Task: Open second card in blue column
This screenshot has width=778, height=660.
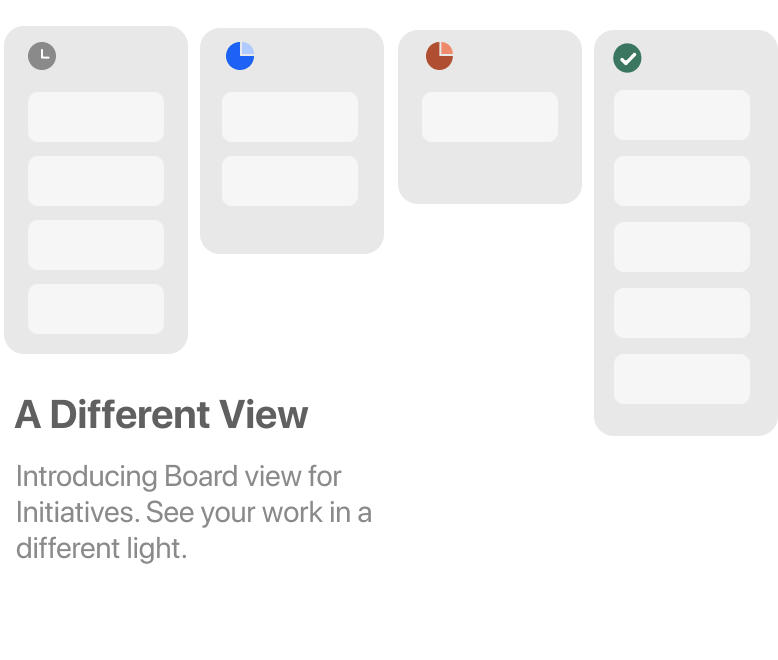Action: coord(290,181)
